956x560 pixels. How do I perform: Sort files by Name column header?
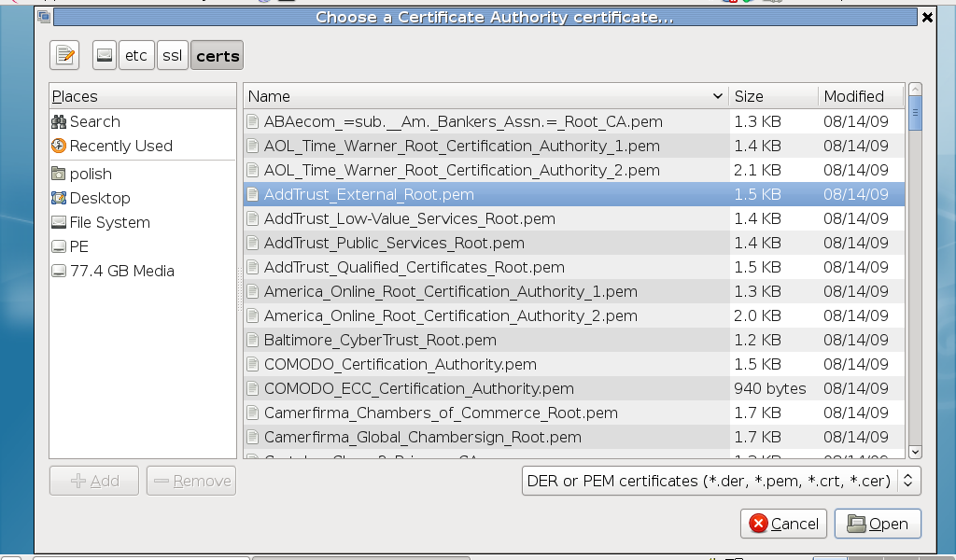[485, 96]
